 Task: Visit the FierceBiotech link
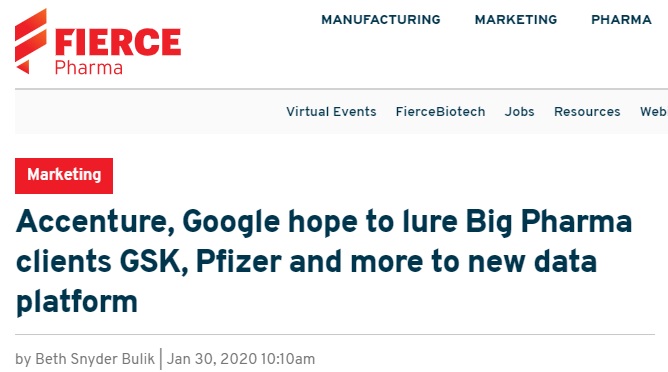[x=441, y=112]
